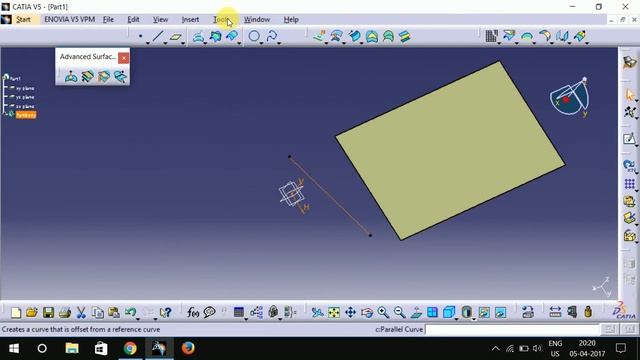Select xy plane in the tree
This screenshot has width=640, height=360.
click(25, 88)
